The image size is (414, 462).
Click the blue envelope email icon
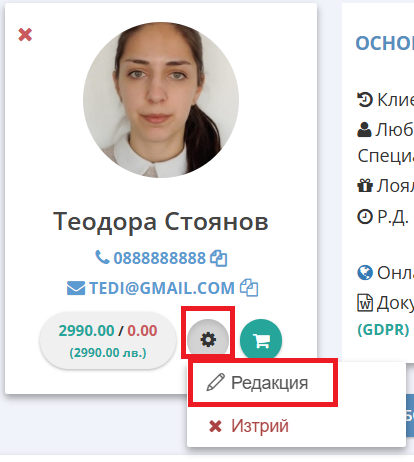tap(76, 288)
